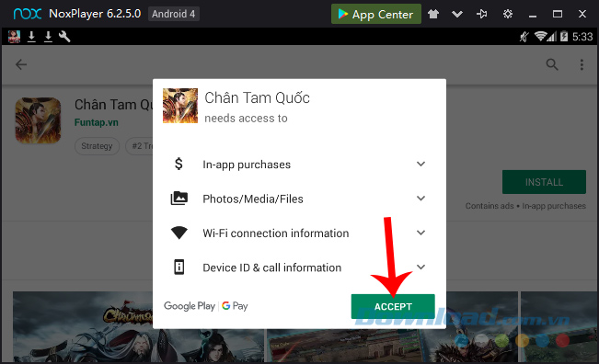The image size is (599, 364).
Task: Expand Wi-Fi connection information details
Action: (x=420, y=233)
